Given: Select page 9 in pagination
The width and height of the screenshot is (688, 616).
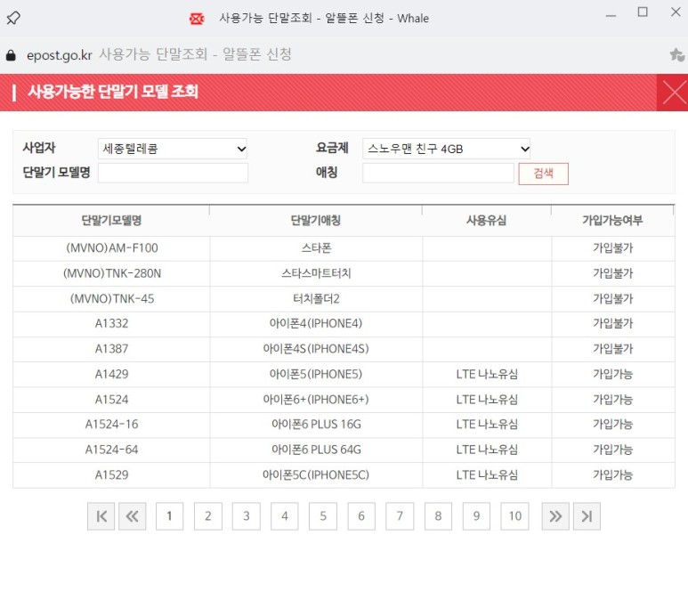Looking at the screenshot, I should point(476,516).
